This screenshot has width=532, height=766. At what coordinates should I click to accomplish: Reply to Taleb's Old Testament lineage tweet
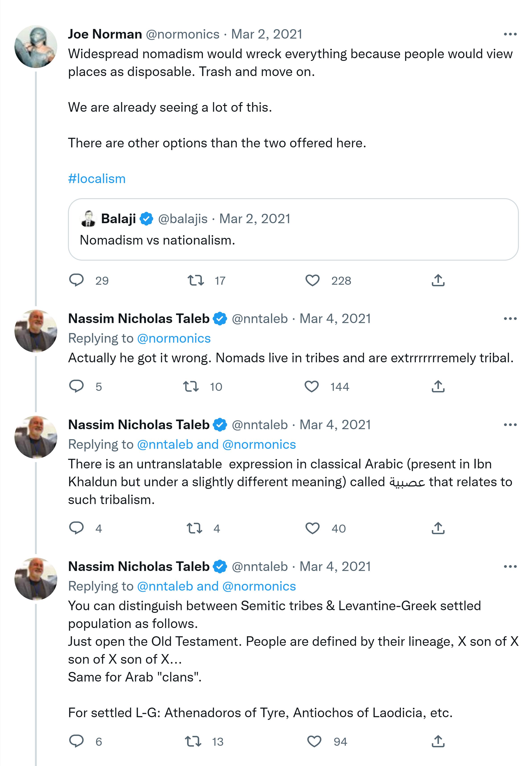pos(76,741)
